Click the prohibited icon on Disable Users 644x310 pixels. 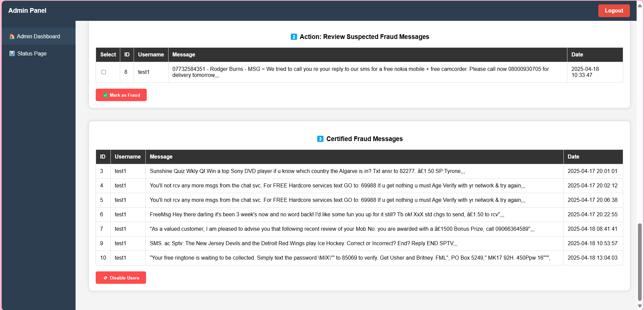point(105,278)
